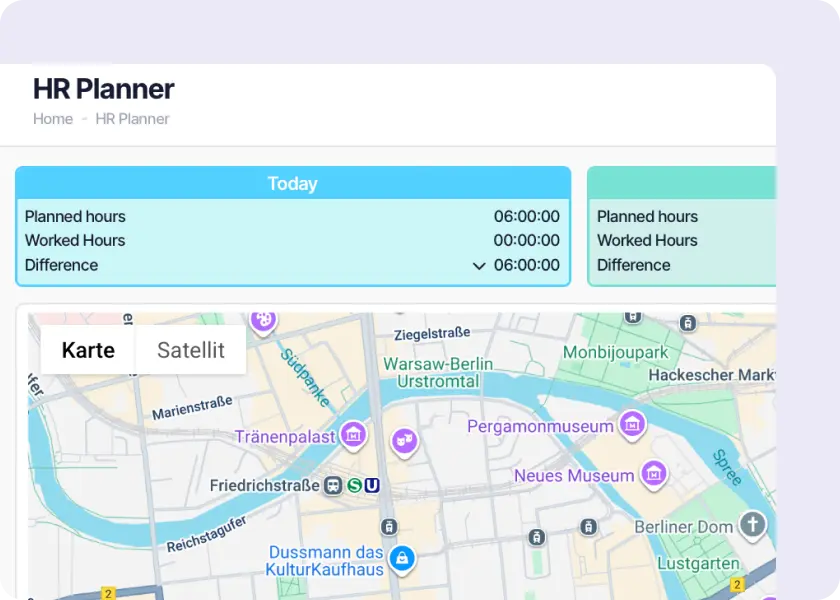
Task: Select the theater masks map pin
Action: (404, 441)
